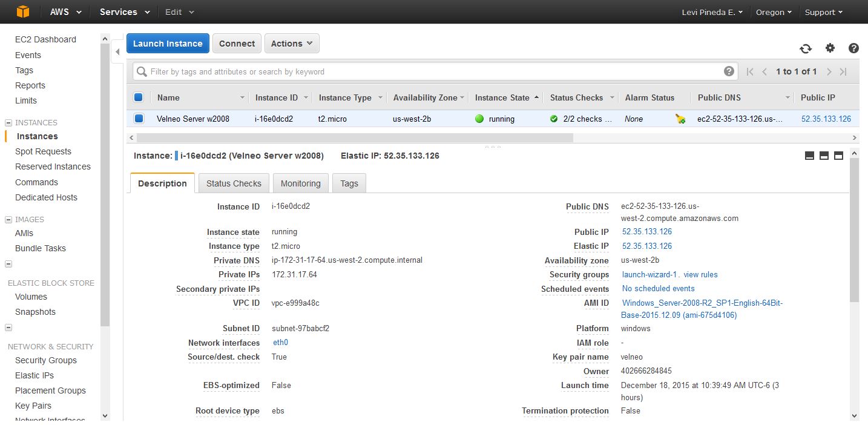Open Volumes in sidebar
Viewport: 868px width, 425px height.
[31, 297]
